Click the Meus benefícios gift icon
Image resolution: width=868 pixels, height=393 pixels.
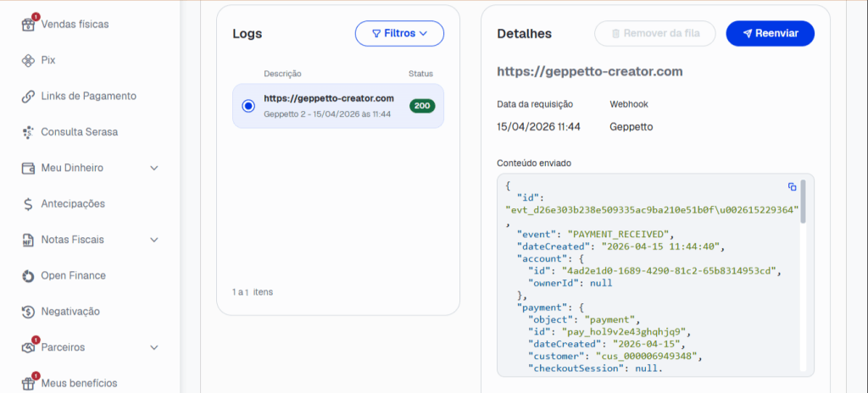click(28, 383)
